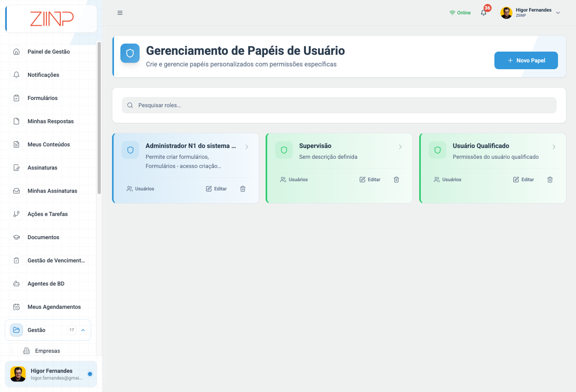Delete the Supervisão role via trash icon
Viewport: 576px width, 392px height.
(x=396, y=180)
